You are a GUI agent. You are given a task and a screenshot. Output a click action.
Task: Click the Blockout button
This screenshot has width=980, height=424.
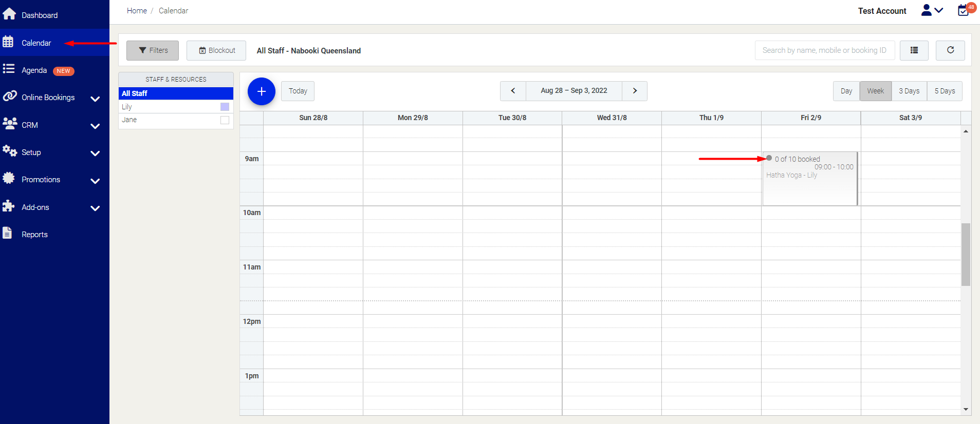[216, 50]
